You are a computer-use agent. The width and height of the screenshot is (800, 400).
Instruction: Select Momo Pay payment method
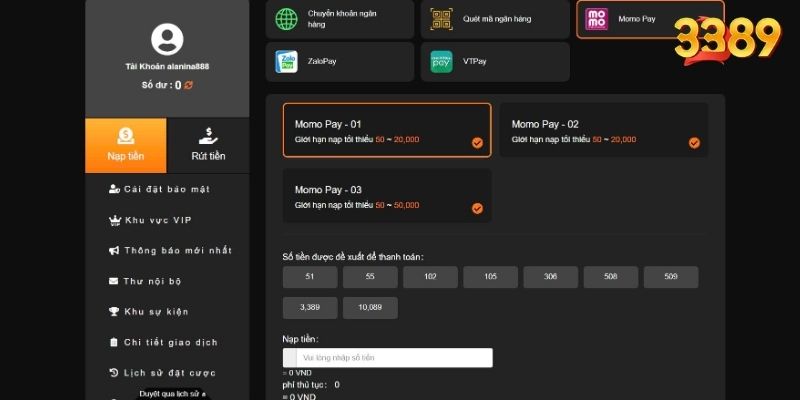click(651, 19)
